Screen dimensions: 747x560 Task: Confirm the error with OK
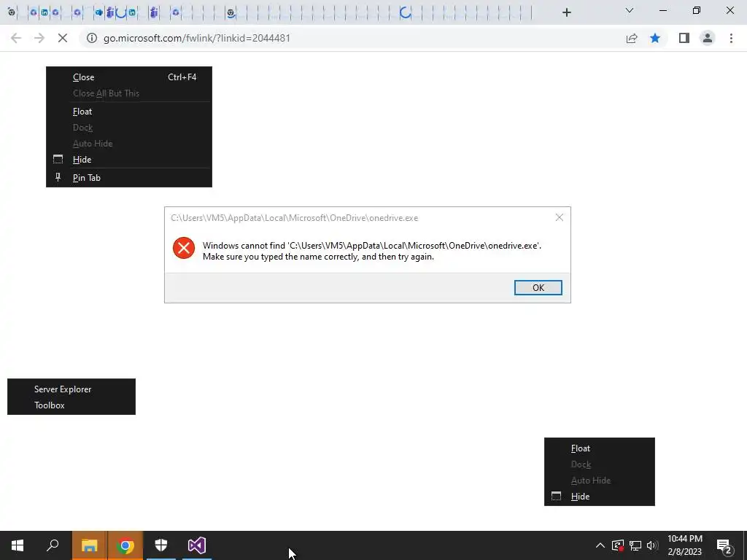tap(538, 287)
